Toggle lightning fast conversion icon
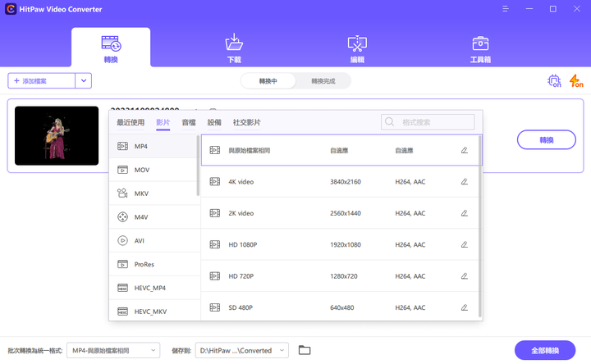591x364 pixels. tap(576, 80)
